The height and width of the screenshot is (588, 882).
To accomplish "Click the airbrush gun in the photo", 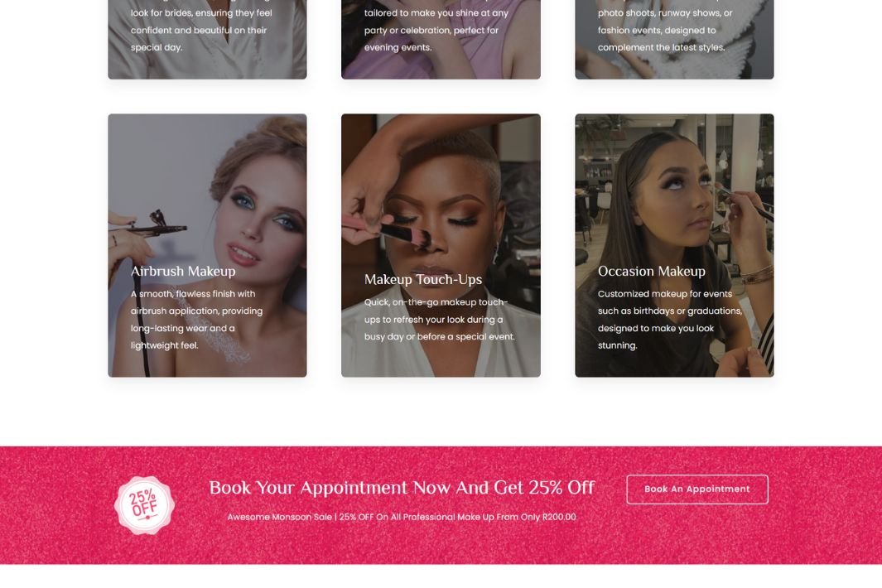I will (153, 224).
